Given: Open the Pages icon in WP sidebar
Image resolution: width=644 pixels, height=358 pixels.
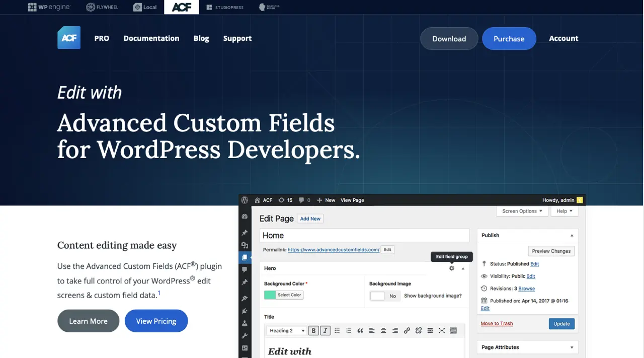Looking at the screenshot, I should 245,257.
